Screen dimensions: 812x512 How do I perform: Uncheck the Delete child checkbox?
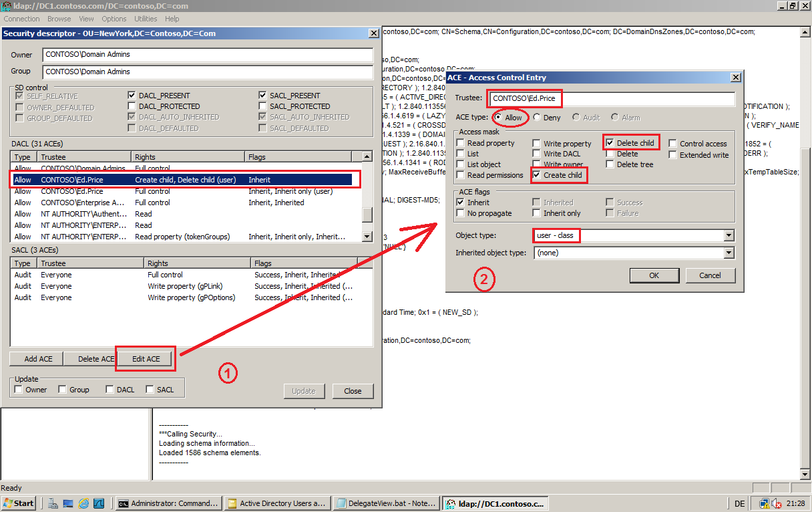(610, 143)
